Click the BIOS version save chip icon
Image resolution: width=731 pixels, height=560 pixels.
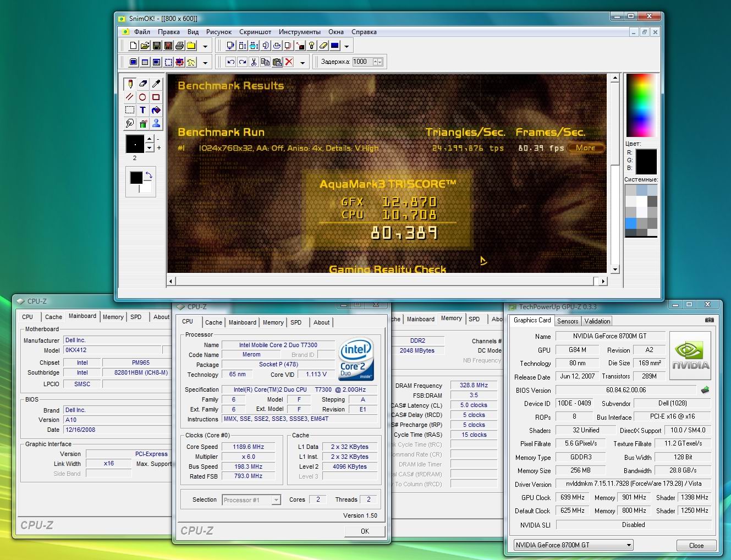pos(705,390)
